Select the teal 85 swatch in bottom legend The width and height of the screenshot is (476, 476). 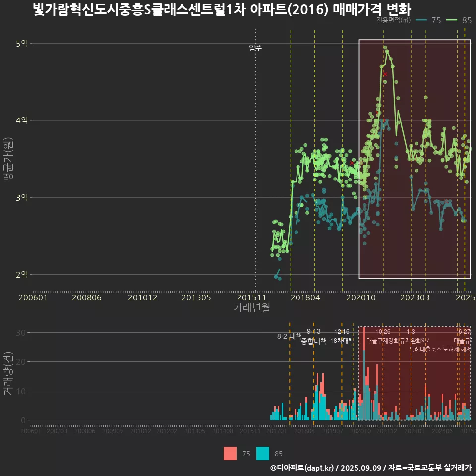click(x=263, y=454)
